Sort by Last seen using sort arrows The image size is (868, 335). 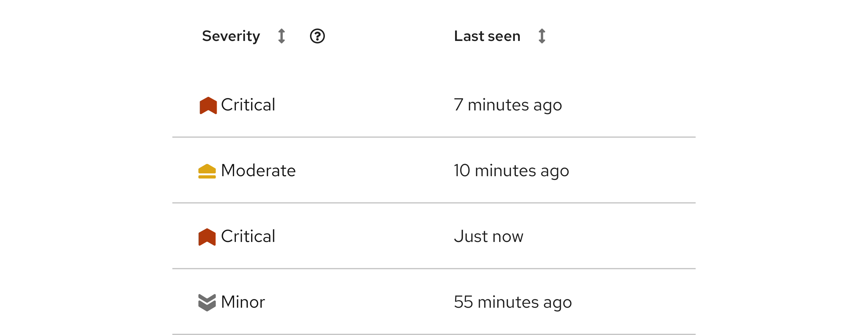(x=542, y=36)
